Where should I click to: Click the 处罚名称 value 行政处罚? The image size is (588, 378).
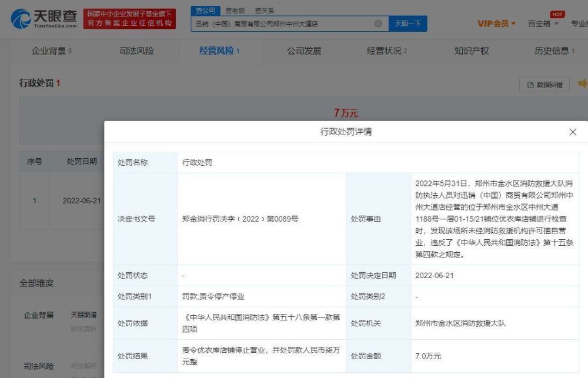(x=197, y=162)
